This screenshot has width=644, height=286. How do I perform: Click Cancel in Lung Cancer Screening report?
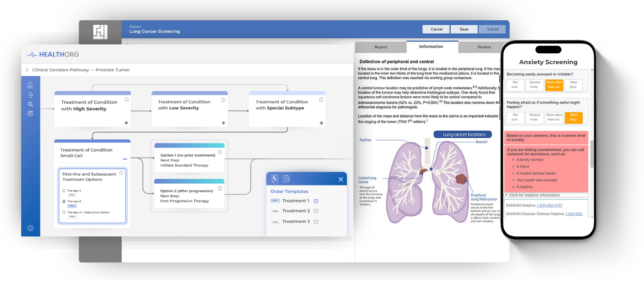[437, 29]
